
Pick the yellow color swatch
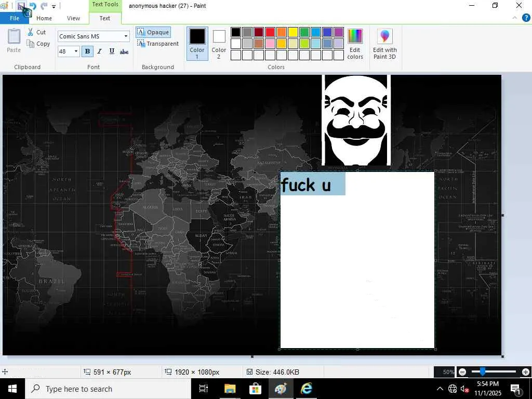[x=293, y=32]
